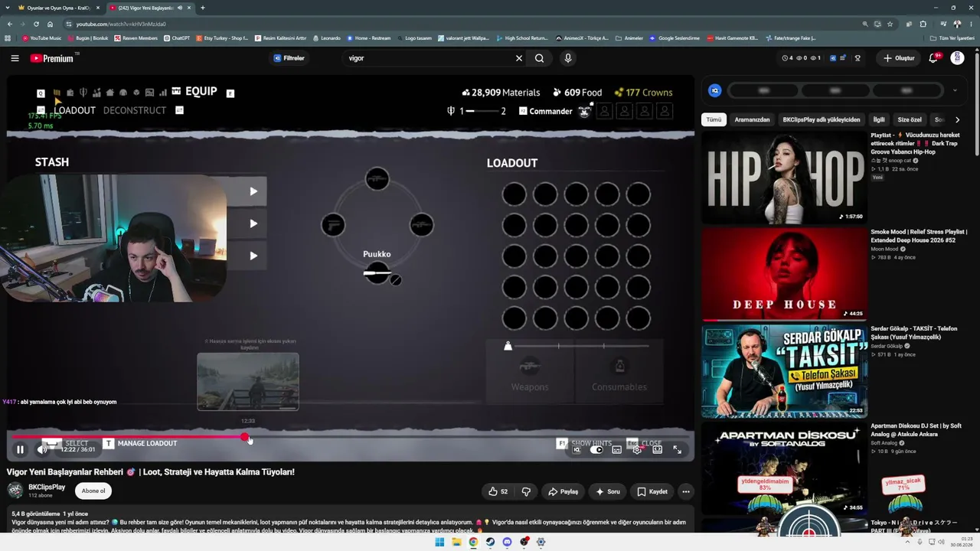Reload the page in Chrome
This screenshot has height=551, width=980.
35,24
